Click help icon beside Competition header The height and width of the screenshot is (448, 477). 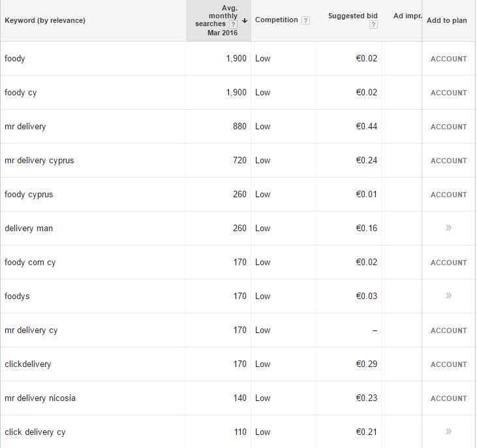(306, 20)
